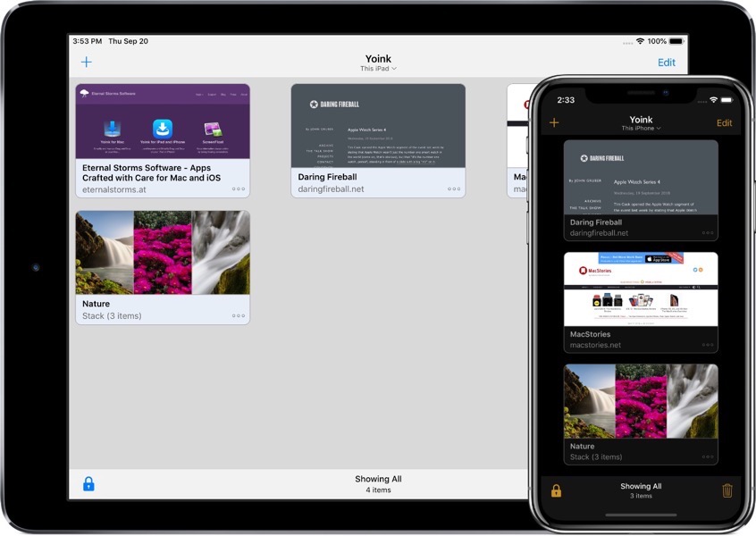Image resolution: width=756 pixels, height=536 pixels.
Task: Open more options for iPhone MacStories card
Action: 708,345
